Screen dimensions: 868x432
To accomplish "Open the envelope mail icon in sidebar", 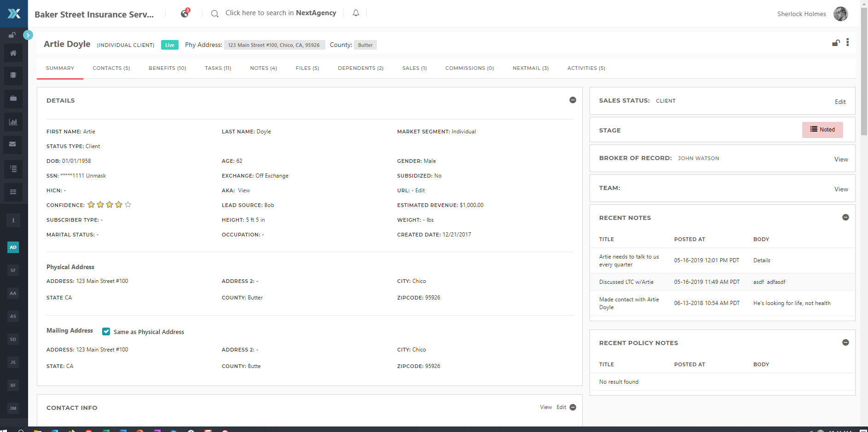I will point(13,144).
